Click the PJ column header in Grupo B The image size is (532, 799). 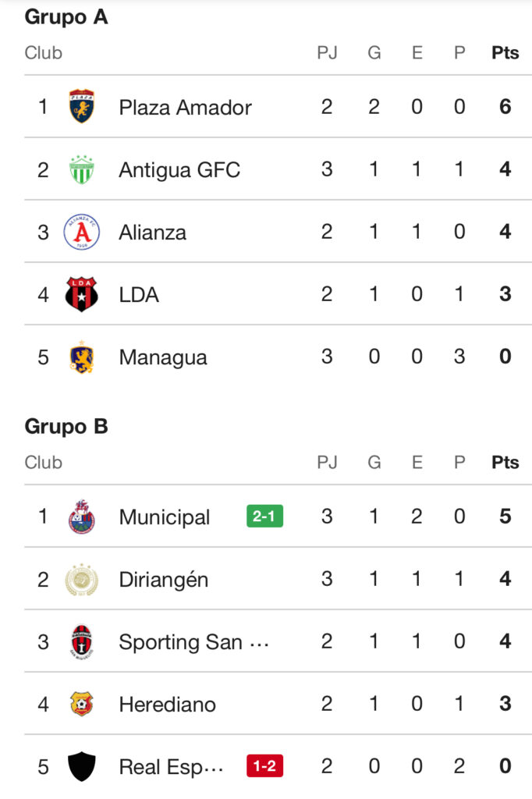[327, 462]
